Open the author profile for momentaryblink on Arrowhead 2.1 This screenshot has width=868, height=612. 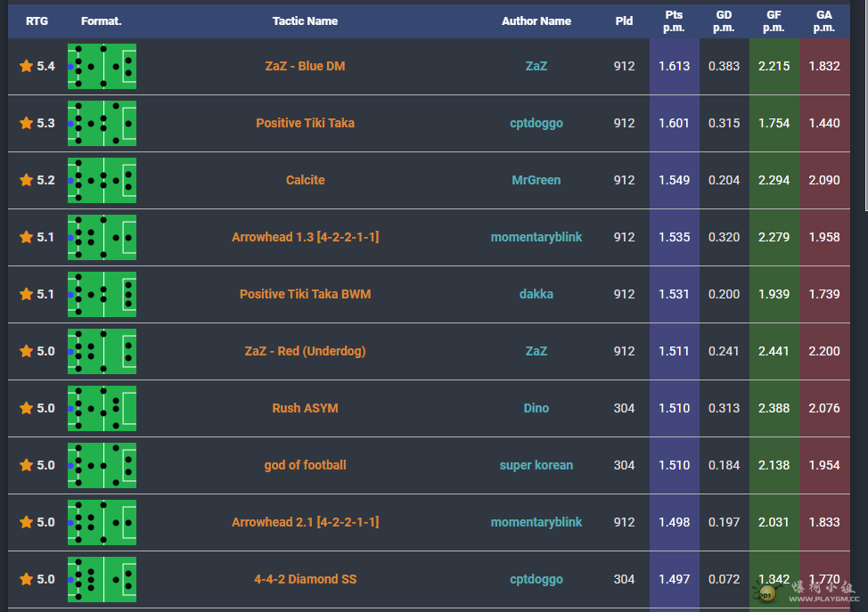click(536, 522)
